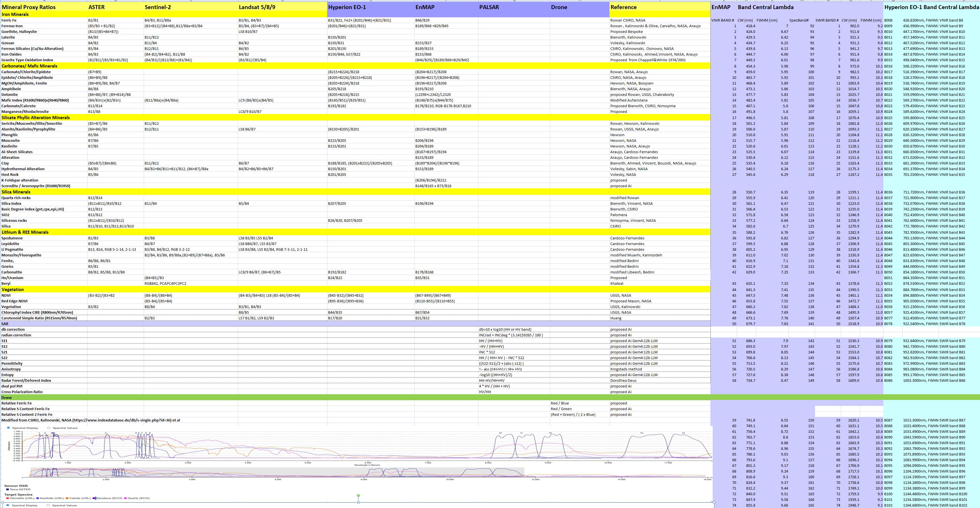980x508 pixels.
Task: Select the 'Dorothea Deus' reference cell
Action: coord(660,381)
